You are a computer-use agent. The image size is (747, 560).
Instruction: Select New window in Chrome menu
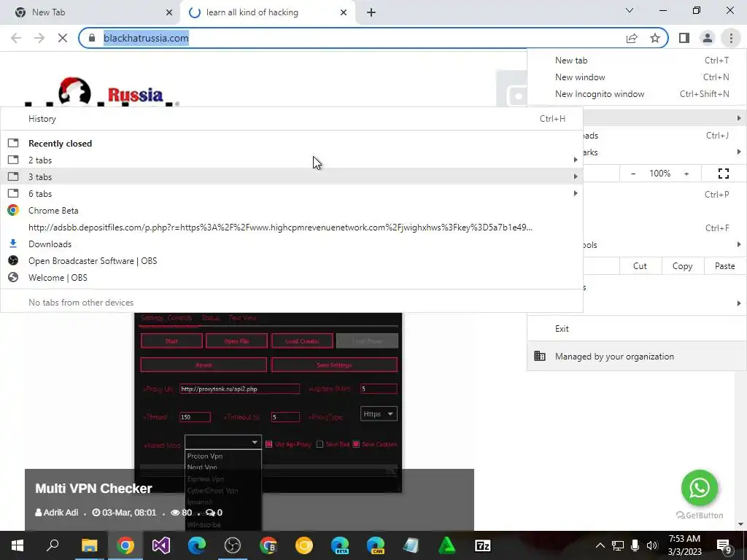click(x=637, y=77)
